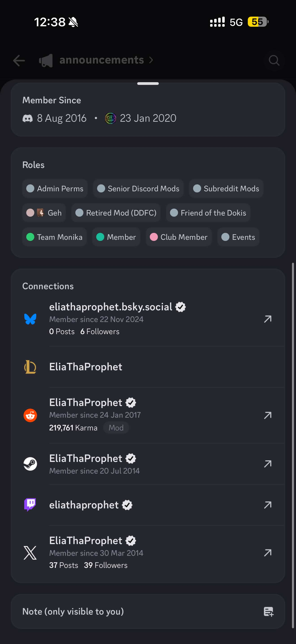Open Reddit profile via external link arrow
The height and width of the screenshot is (644, 296).
(x=268, y=415)
